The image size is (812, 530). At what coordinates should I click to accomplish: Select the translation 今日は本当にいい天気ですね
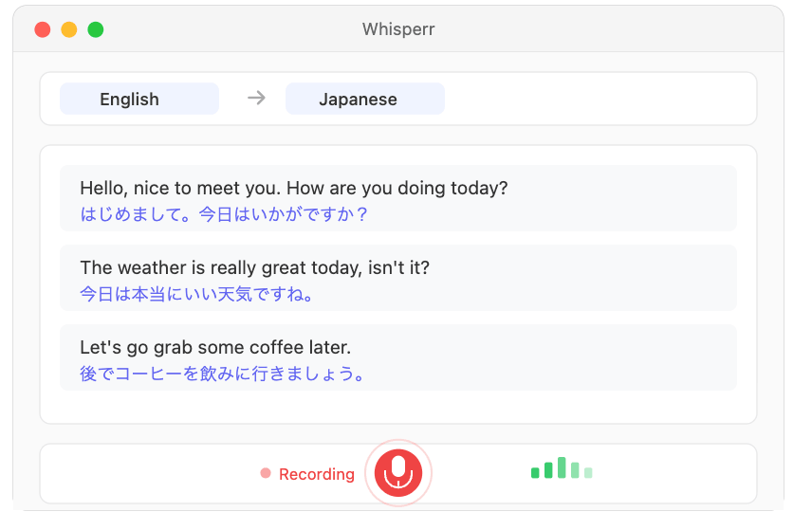click(196, 294)
